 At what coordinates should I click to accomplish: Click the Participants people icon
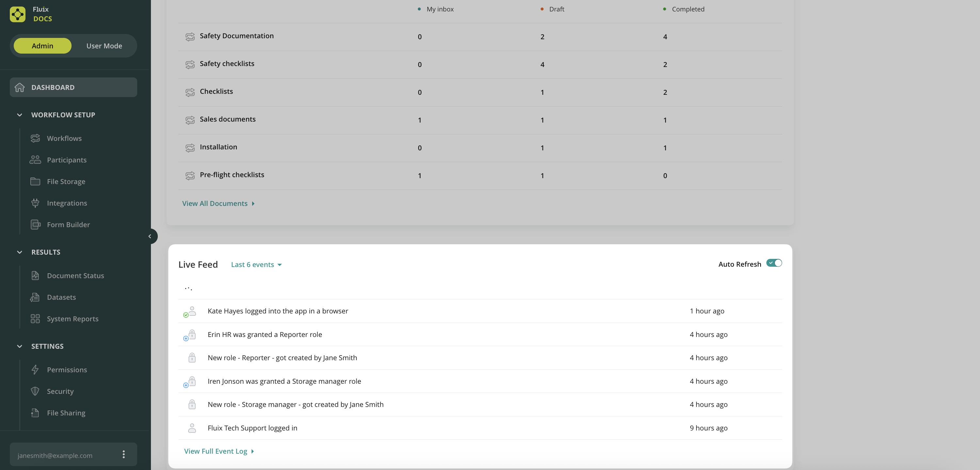(x=35, y=160)
